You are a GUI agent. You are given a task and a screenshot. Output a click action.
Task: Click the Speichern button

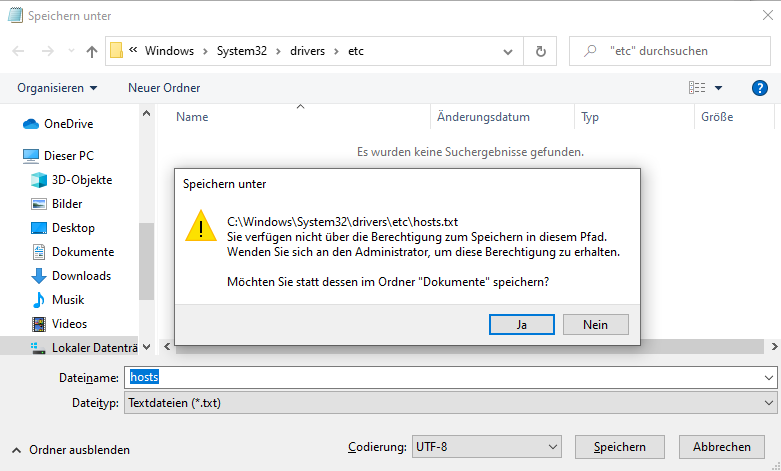click(x=620, y=447)
